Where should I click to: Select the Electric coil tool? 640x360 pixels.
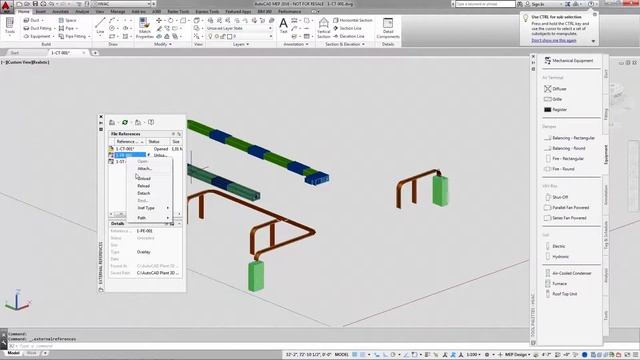pos(555,246)
